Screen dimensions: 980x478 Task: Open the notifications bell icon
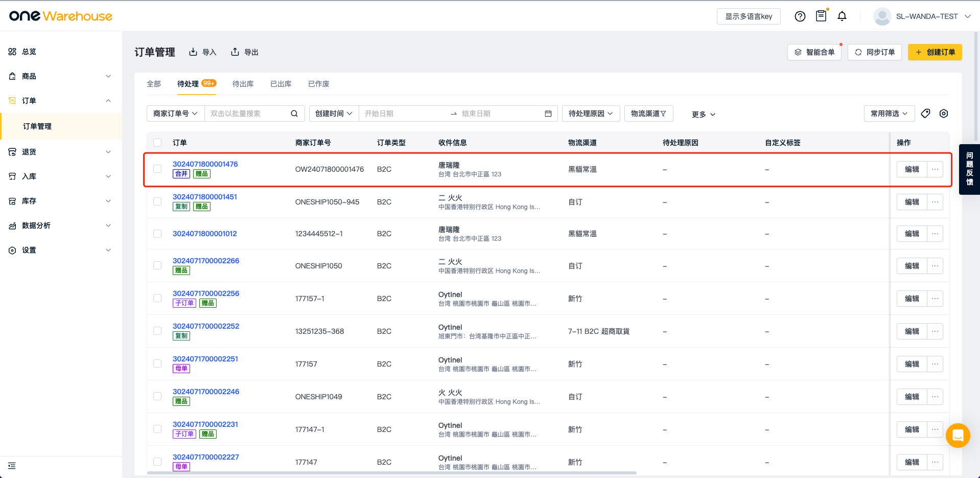842,16
